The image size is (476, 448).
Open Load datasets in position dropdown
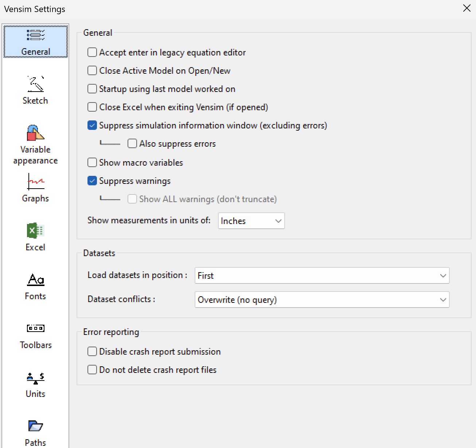[x=322, y=275]
